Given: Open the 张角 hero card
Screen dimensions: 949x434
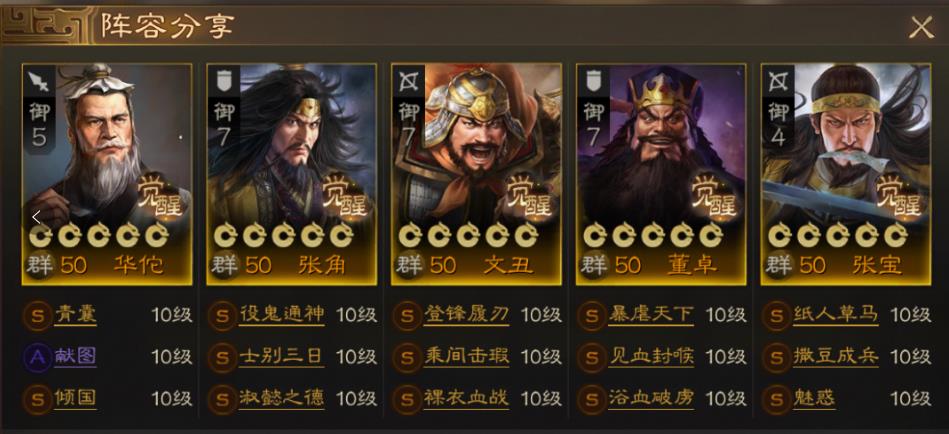Looking at the screenshot, I should (x=292, y=174).
